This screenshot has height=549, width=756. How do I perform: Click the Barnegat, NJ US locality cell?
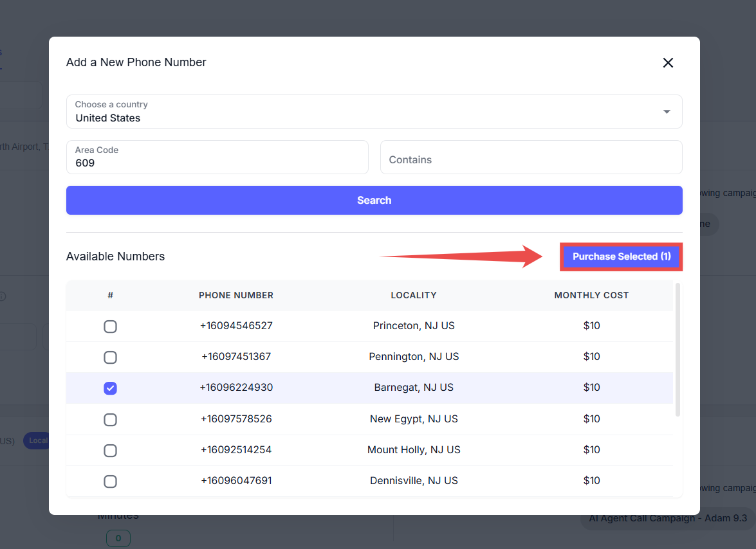[x=414, y=388]
